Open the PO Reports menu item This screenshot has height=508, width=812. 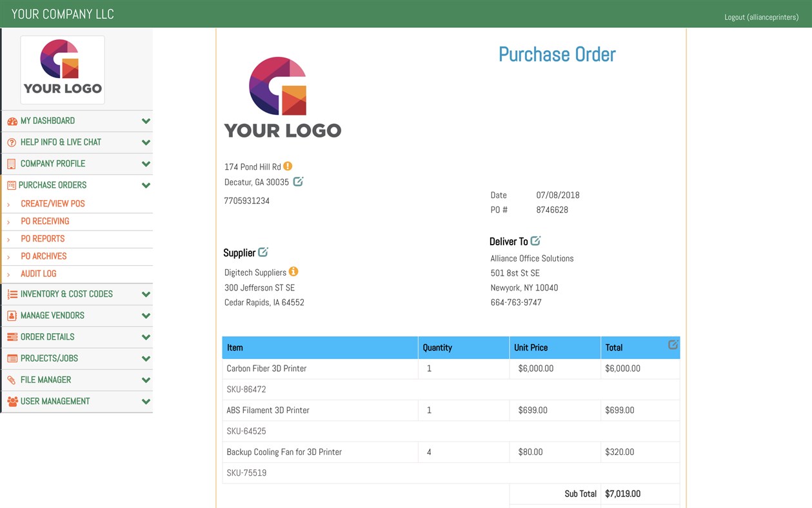point(43,238)
